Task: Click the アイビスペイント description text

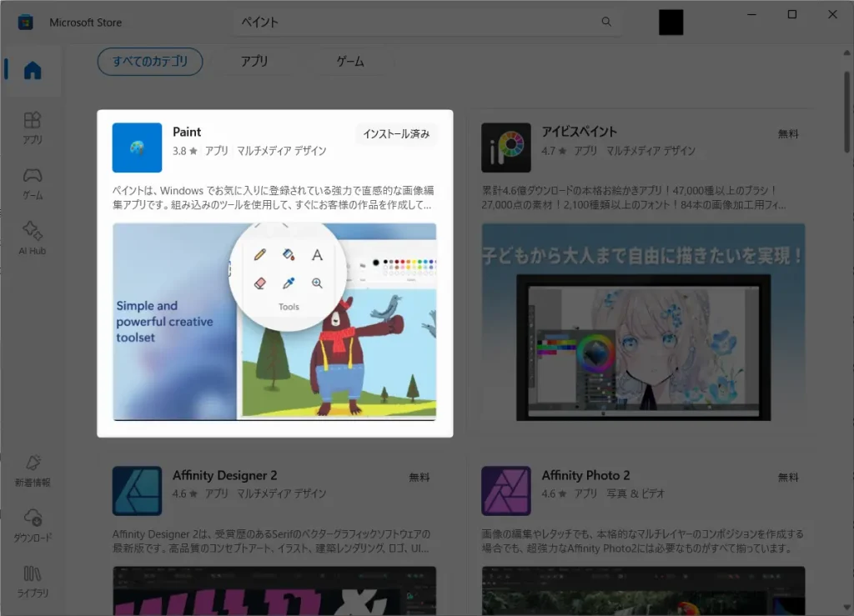Action: (634, 198)
